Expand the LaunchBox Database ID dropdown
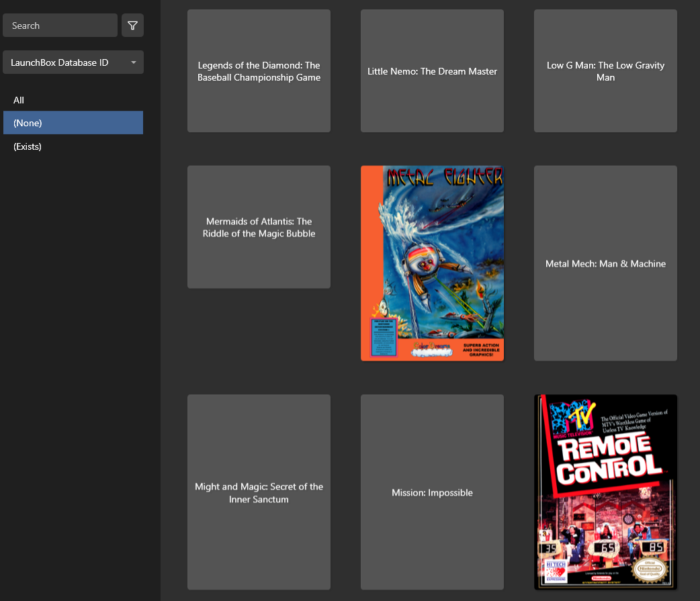Viewport: 700px width, 601px height. 73,62
